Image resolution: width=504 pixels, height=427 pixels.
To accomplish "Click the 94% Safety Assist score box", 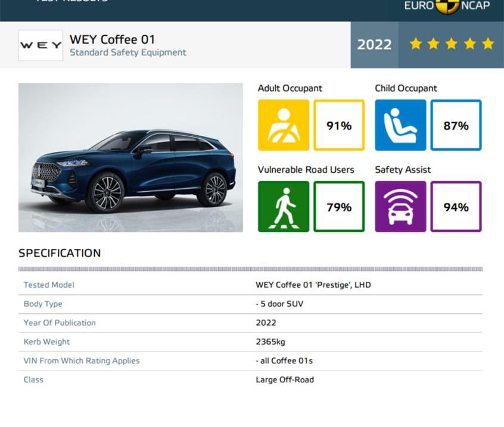I will click(456, 207).
